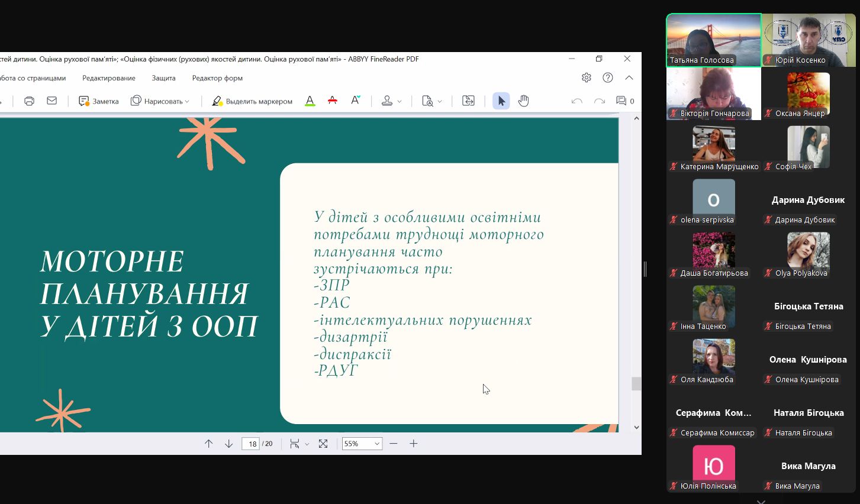
Task: Click the underline text markup icon
Action: pyautogui.click(x=310, y=101)
